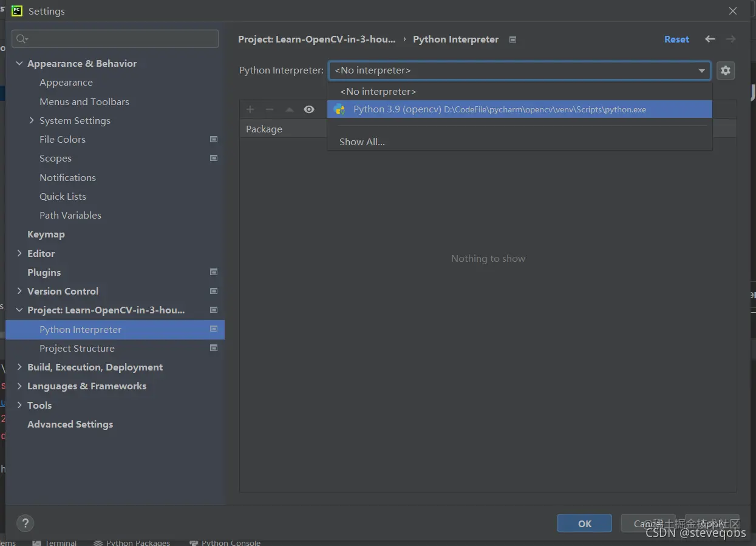
Task: Toggle the show early releases eye icon
Action: [309, 109]
